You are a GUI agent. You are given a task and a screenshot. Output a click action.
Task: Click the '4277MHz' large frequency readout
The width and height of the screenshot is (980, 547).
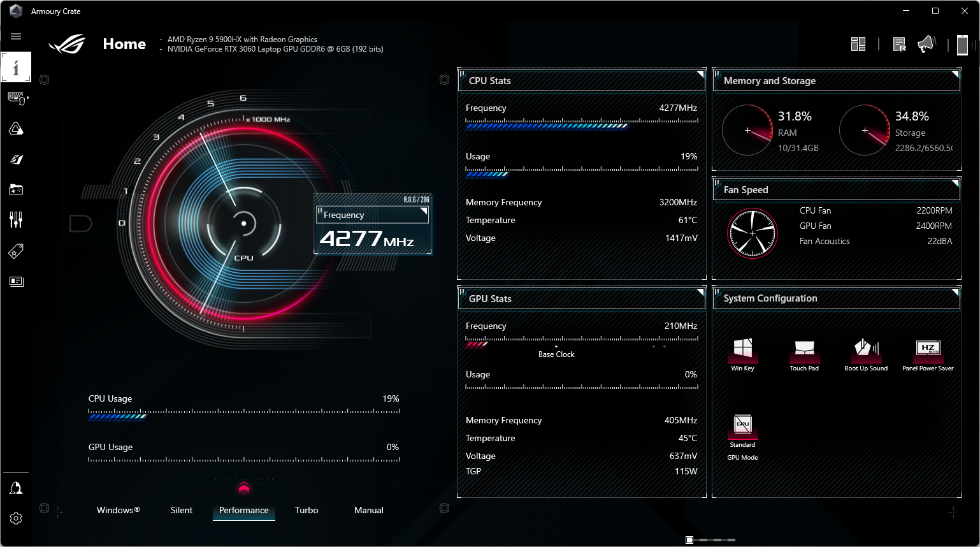[367, 238]
